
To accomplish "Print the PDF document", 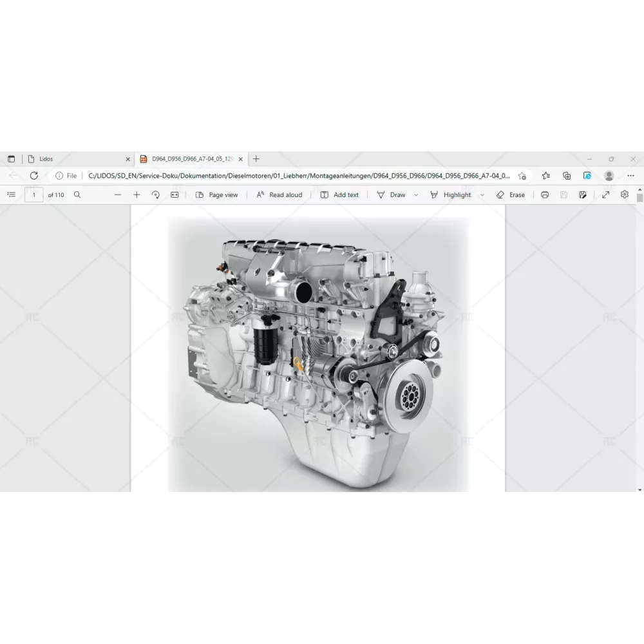I will point(545,194).
